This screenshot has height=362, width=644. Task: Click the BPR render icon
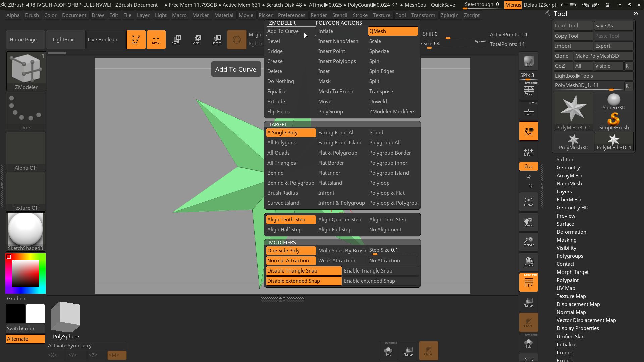click(528, 61)
